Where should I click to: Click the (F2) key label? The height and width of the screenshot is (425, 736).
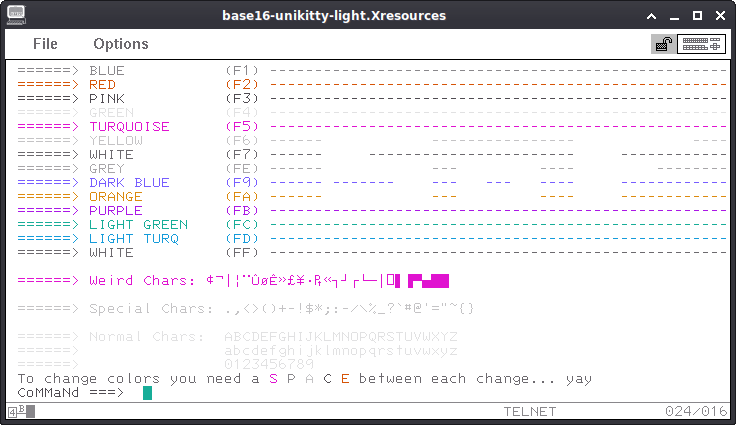point(242,85)
